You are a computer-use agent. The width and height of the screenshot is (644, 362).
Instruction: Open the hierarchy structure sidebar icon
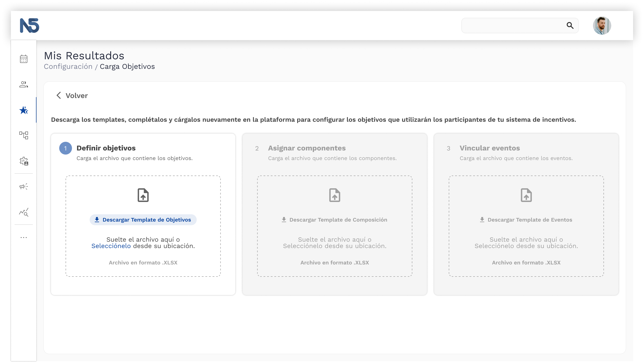tap(24, 135)
